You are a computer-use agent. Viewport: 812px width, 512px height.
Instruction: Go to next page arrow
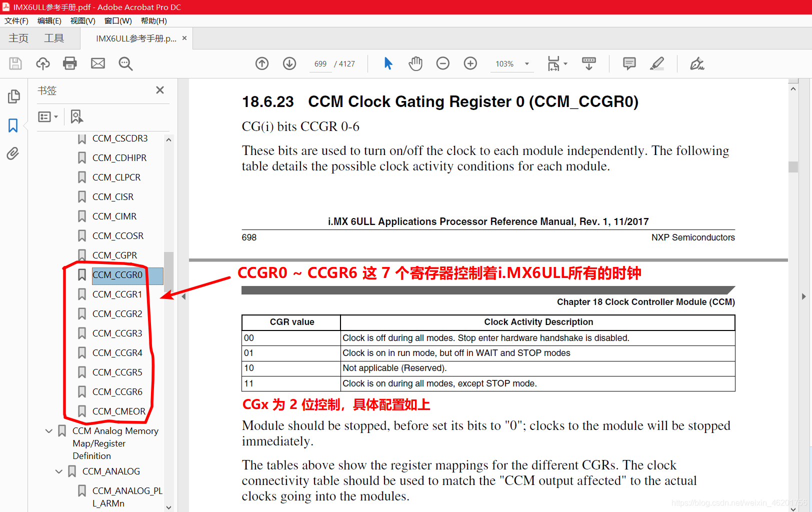point(289,63)
